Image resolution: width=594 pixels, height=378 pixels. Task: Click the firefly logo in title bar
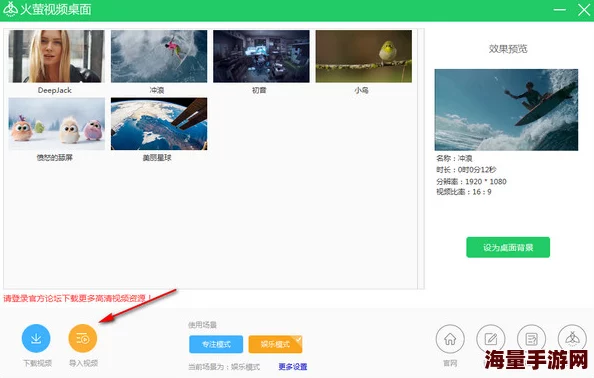pos(10,9)
